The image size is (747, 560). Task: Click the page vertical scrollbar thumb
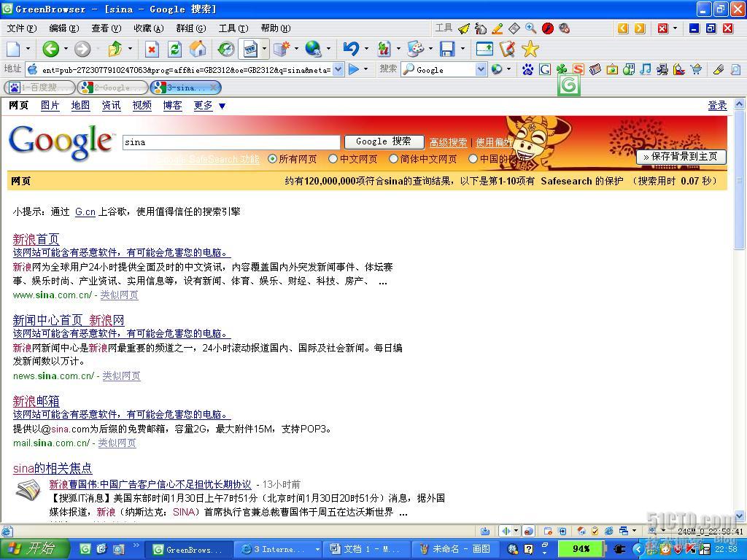[x=739, y=179]
